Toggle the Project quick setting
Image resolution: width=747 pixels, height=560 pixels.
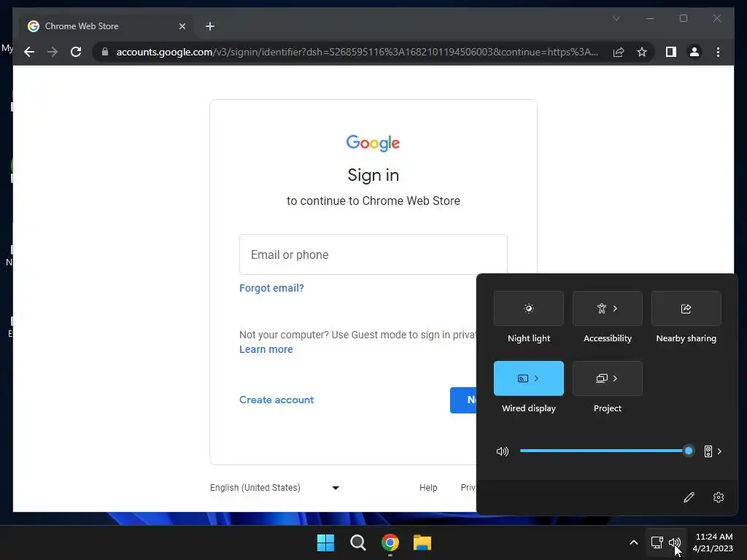click(x=602, y=378)
